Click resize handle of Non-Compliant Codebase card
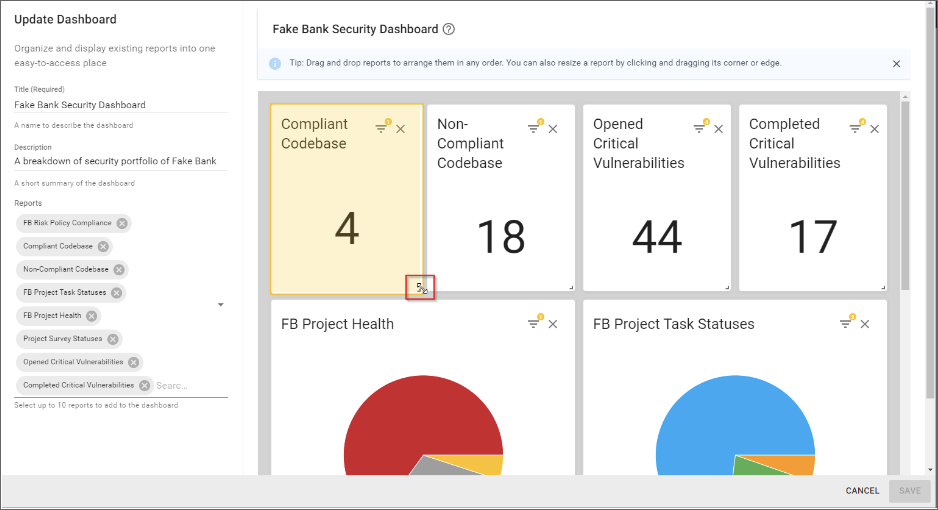The height and width of the screenshot is (510, 938). click(571, 287)
